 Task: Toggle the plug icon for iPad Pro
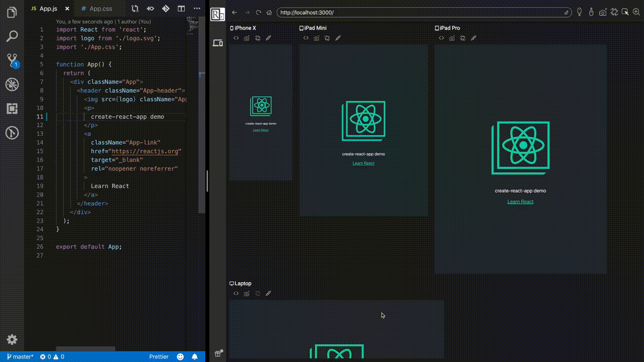point(473,38)
